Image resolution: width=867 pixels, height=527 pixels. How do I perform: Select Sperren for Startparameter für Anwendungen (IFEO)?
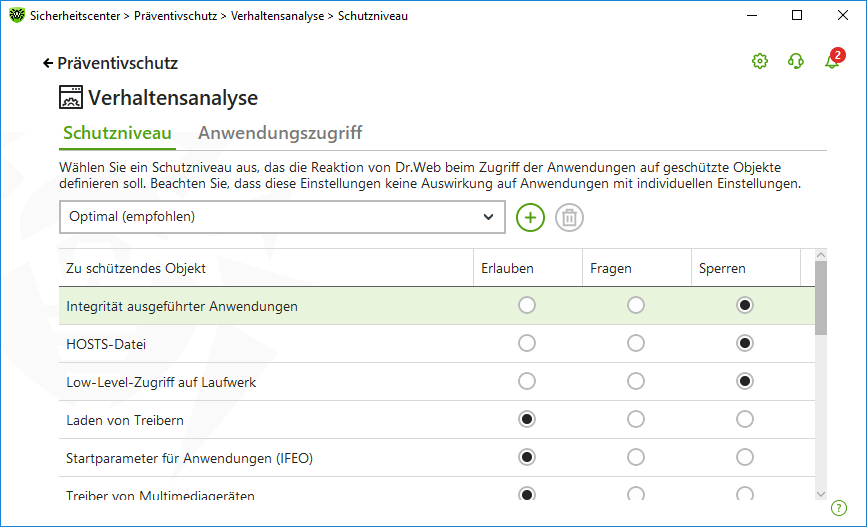(745, 457)
